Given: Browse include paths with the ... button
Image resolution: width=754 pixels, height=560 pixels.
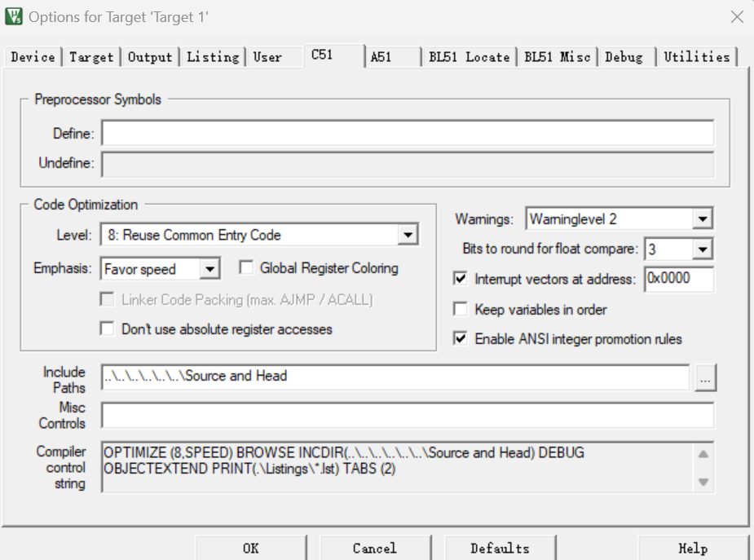Looking at the screenshot, I should coord(705,377).
